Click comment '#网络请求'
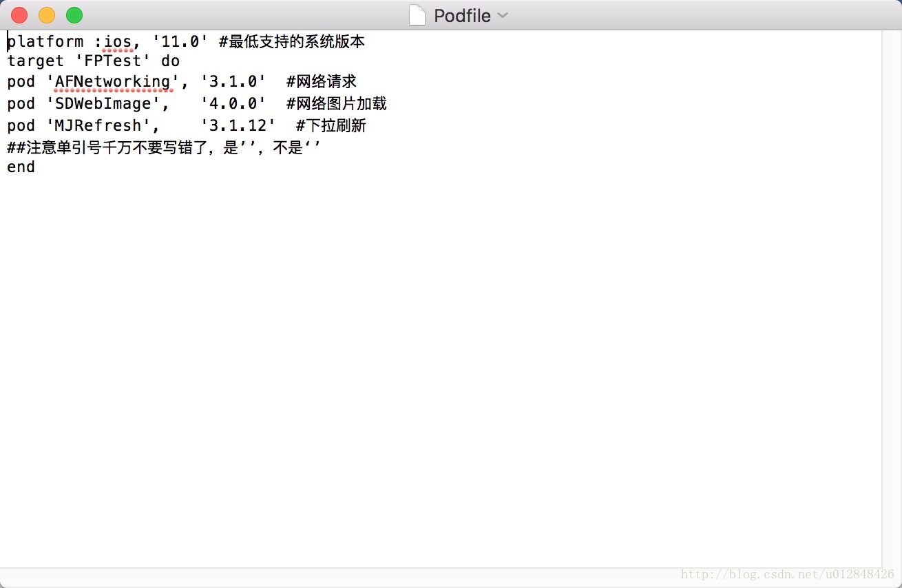 click(x=322, y=82)
